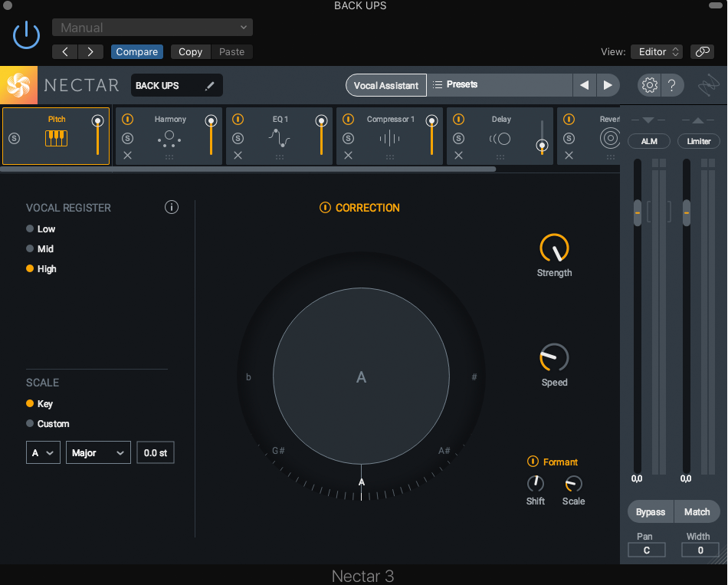This screenshot has height=585, width=728.
Task: Click the Bypass button
Action: click(x=651, y=511)
